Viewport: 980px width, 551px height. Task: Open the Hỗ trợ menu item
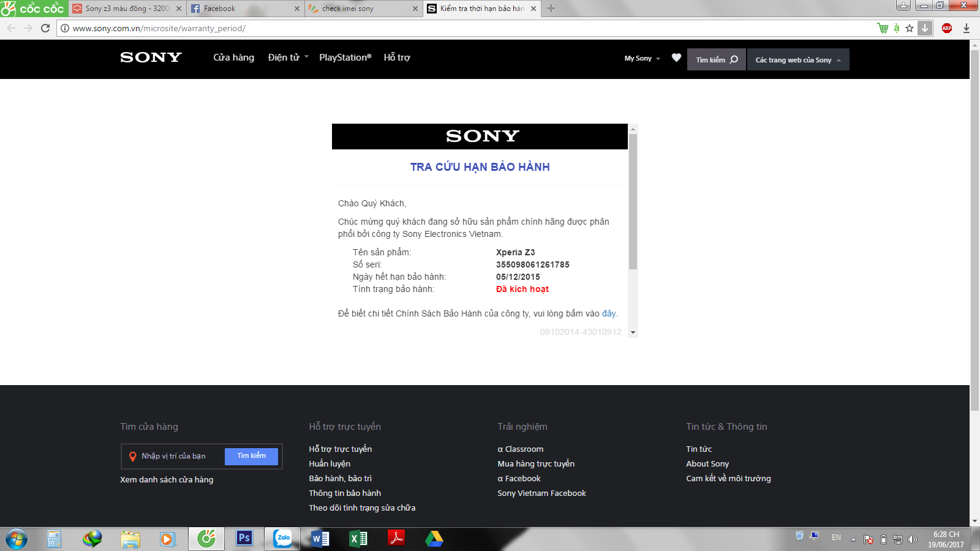click(397, 58)
